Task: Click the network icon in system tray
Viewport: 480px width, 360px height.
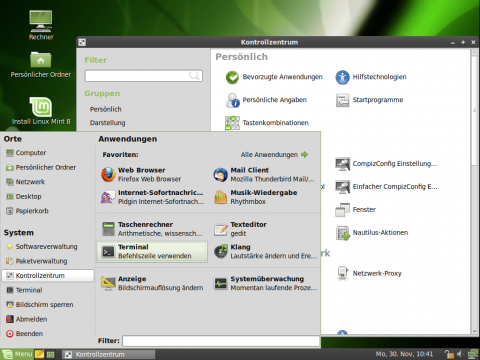Action: (x=473, y=354)
